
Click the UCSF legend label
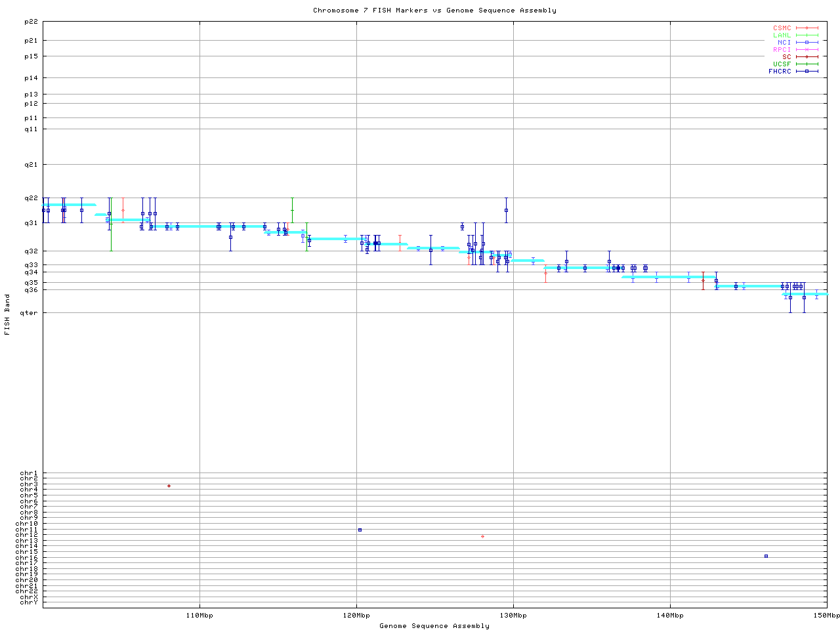pos(782,64)
